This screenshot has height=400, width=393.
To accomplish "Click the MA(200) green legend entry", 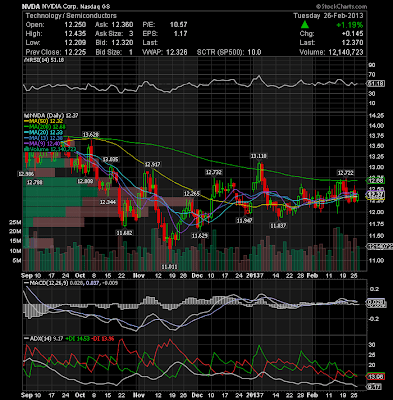I will coord(45,127).
